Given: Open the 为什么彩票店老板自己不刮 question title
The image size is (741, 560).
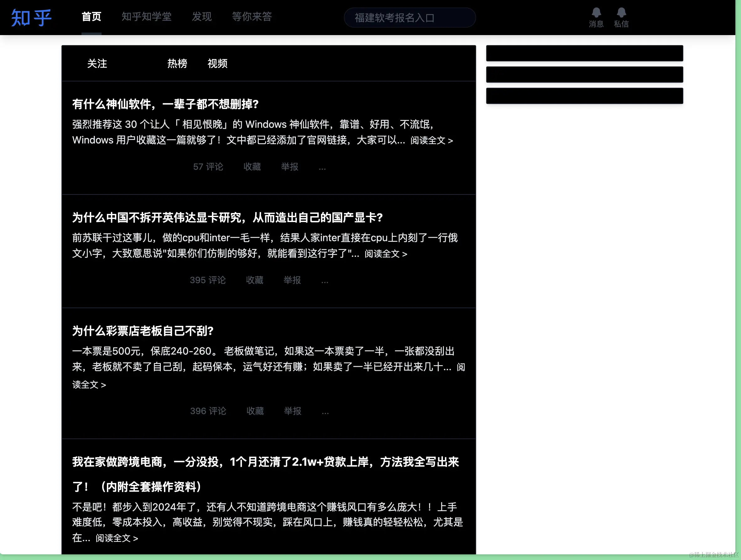Looking at the screenshot, I should tap(143, 331).
